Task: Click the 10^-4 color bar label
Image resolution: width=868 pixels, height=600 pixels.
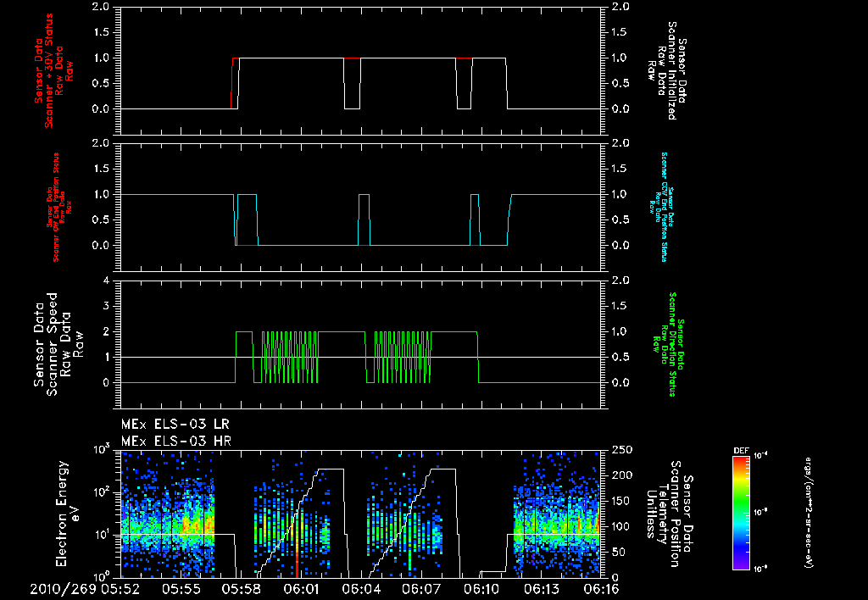Action: [x=762, y=456]
